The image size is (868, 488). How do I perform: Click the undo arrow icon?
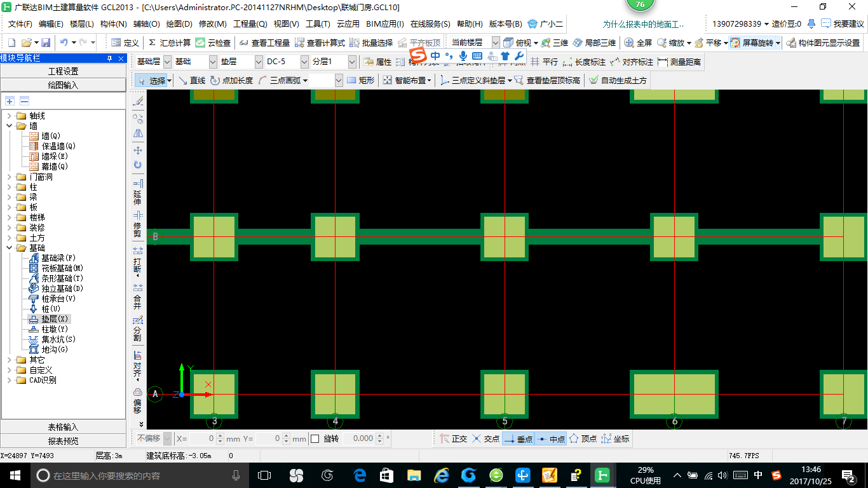click(x=64, y=43)
